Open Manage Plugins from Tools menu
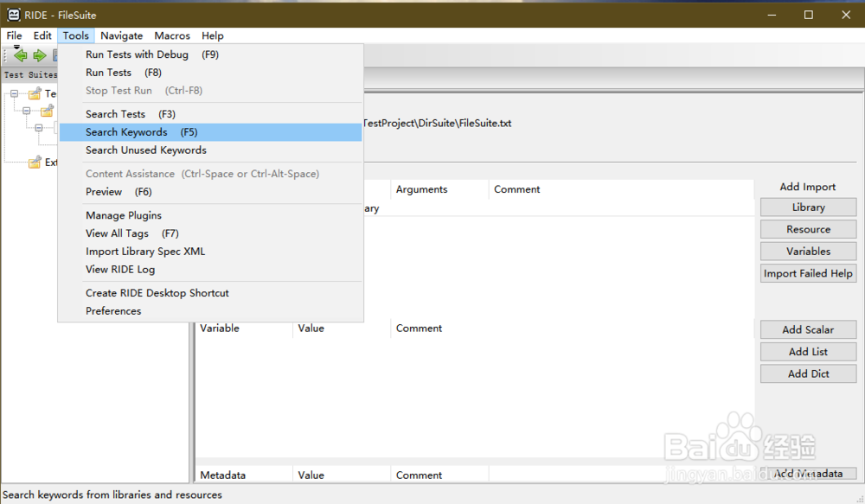 pyautogui.click(x=210, y=215)
